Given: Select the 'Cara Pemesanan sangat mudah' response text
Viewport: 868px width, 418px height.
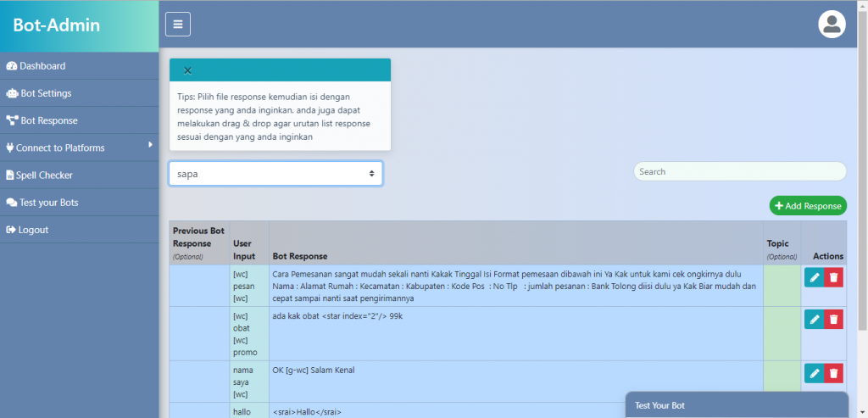Looking at the screenshot, I should click(516, 287).
